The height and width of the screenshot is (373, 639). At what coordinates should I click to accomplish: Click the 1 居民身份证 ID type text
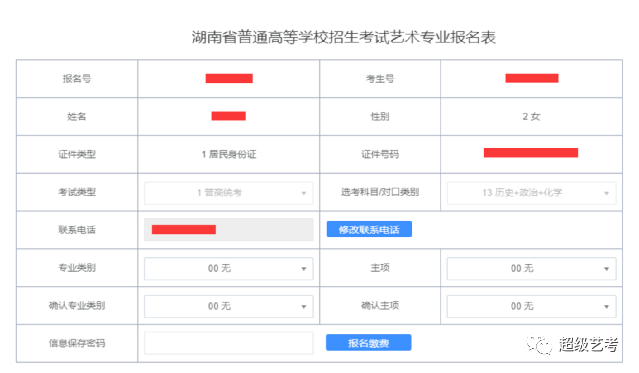click(x=229, y=154)
